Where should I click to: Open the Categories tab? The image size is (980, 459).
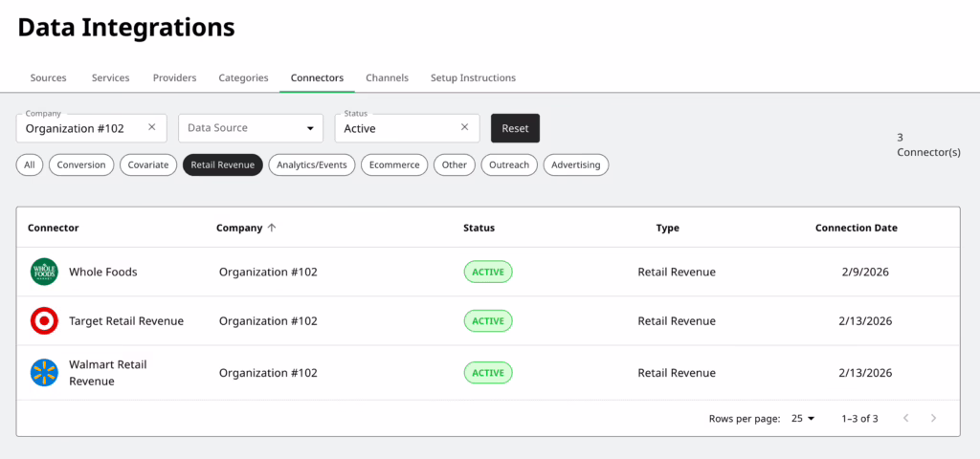point(243,78)
